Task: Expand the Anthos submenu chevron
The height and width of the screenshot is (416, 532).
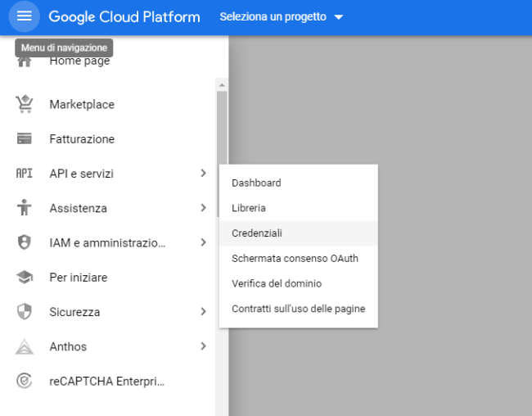Action: (203, 346)
